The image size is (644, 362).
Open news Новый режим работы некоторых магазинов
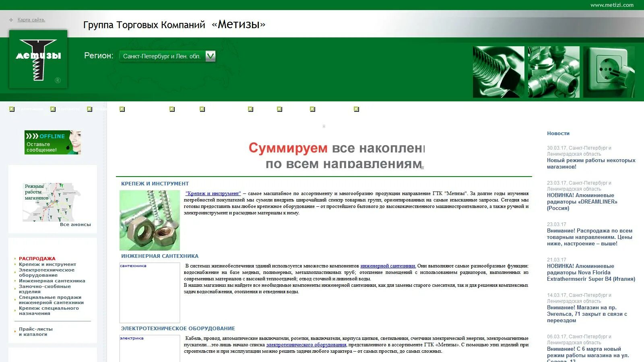pos(591,163)
